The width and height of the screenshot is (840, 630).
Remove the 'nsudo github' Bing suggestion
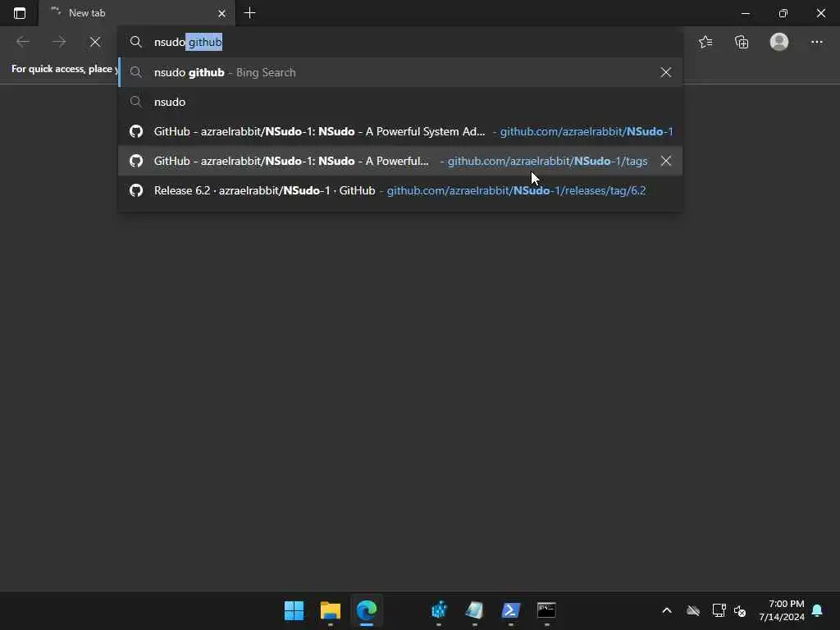click(666, 72)
